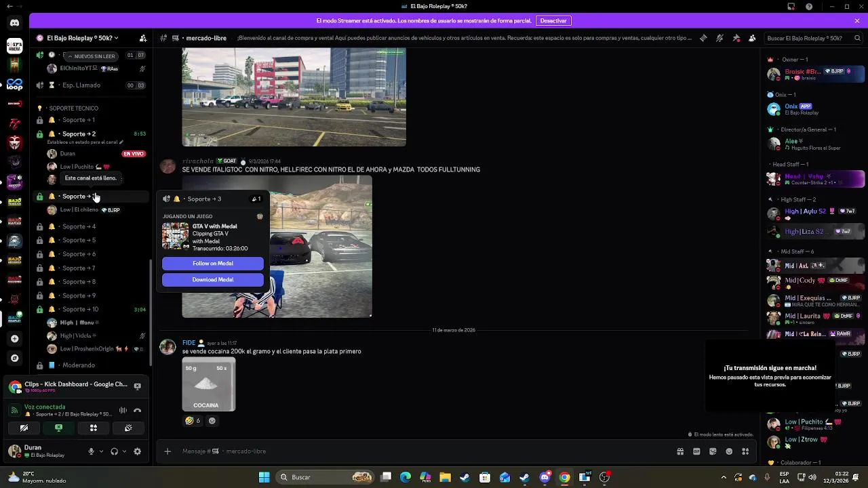Open parking lot cars image attachment
The height and width of the screenshot is (488, 868).
(x=294, y=97)
